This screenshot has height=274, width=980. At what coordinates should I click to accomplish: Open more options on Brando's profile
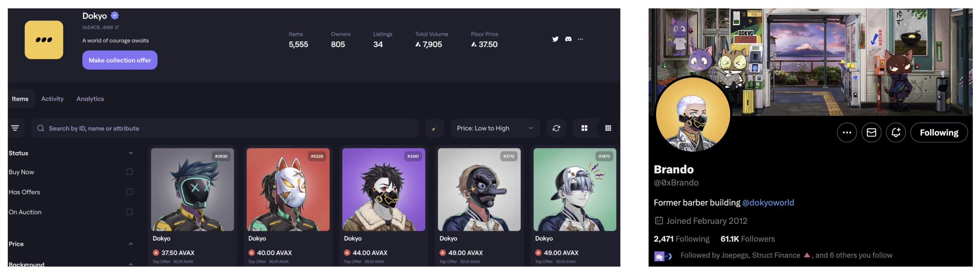point(847,132)
